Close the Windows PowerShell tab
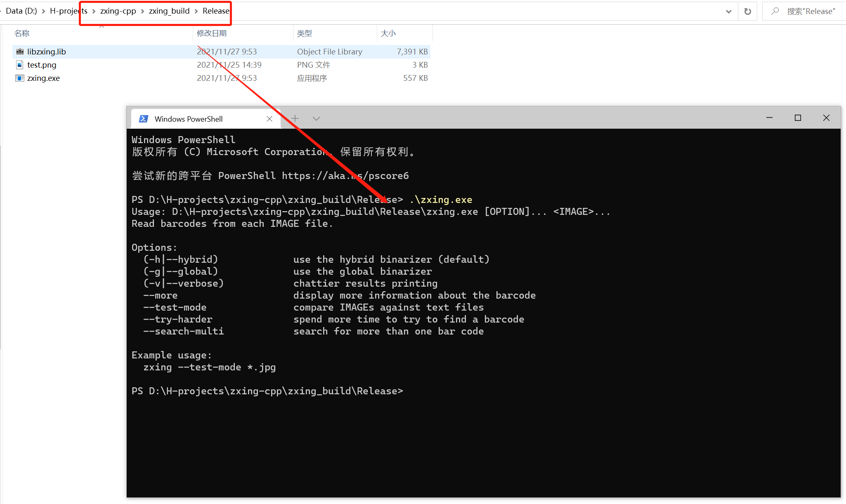The width and height of the screenshot is (846, 504). [x=269, y=119]
